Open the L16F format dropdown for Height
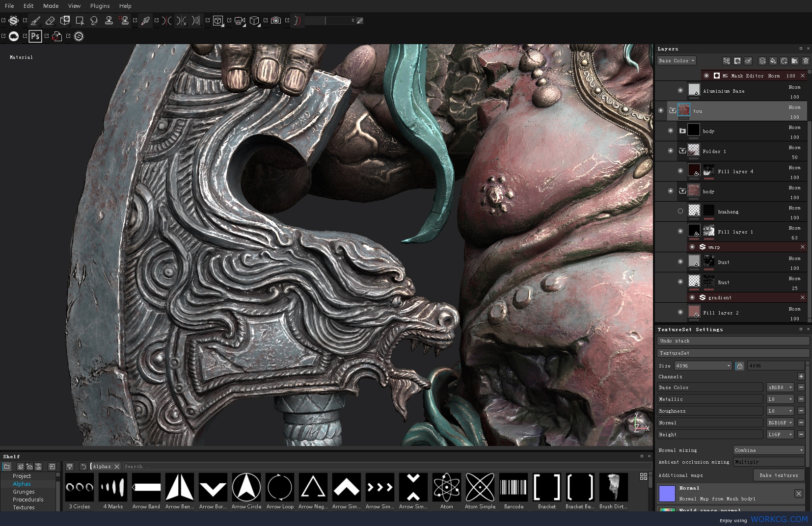Image resolution: width=812 pixels, height=526 pixels. tap(780, 434)
